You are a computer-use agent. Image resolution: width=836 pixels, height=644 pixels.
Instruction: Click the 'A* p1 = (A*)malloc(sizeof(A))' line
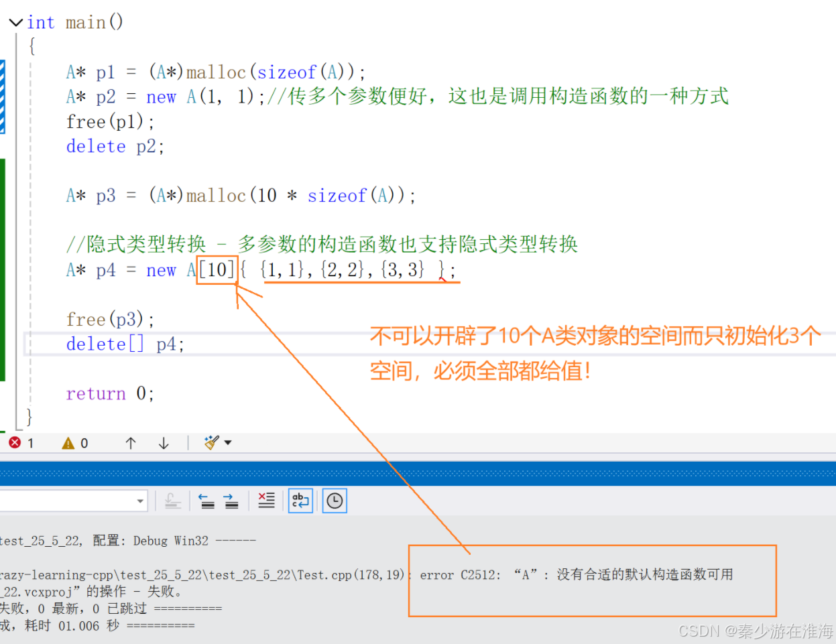pyautogui.click(x=216, y=72)
